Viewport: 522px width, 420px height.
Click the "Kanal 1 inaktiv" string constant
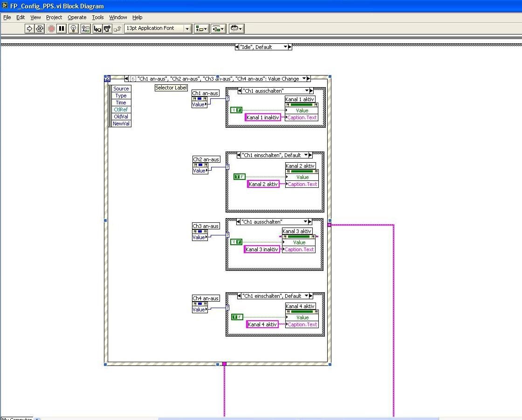click(263, 117)
